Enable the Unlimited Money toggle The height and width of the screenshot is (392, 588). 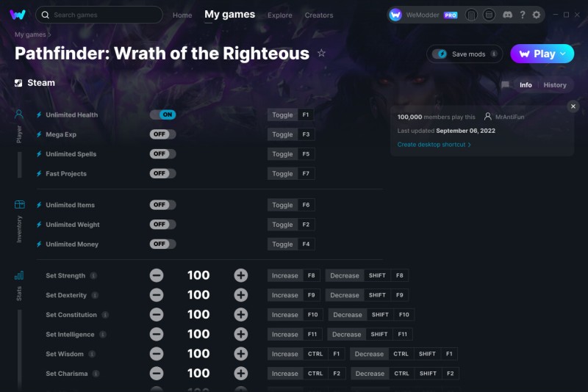162,244
